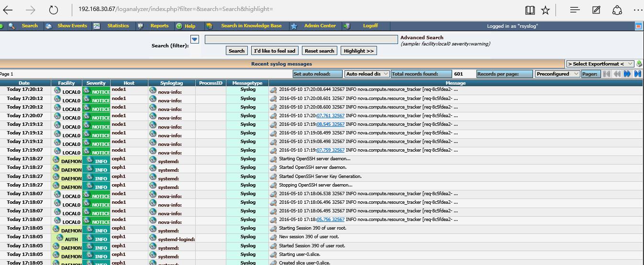Click the house icon beside Show Events

pyautogui.click(x=49, y=26)
